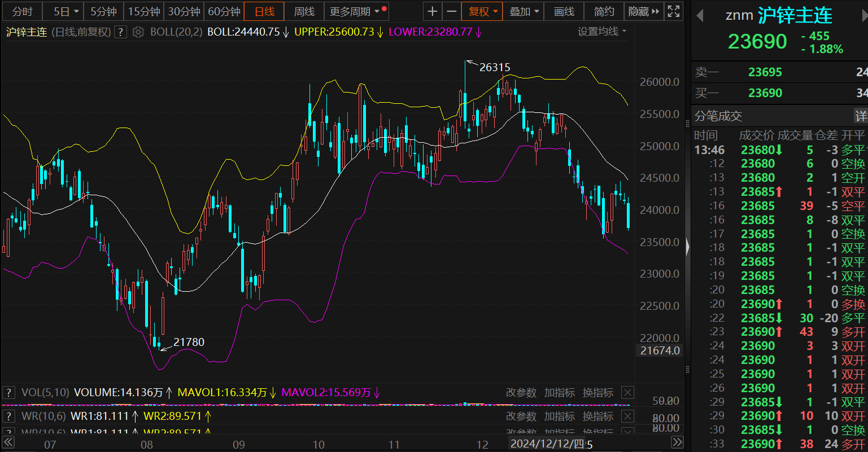Image resolution: width=868 pixels, height=452 pixels.
Task: Select the :33 trade row with volume 38
Action: pos(779,444)
